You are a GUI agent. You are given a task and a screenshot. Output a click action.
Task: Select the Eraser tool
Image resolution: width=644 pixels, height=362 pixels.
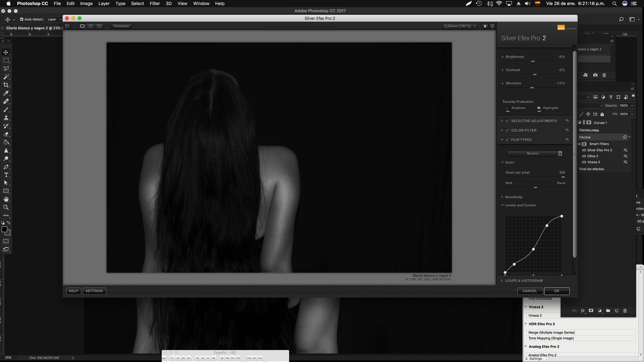point(6,134)
